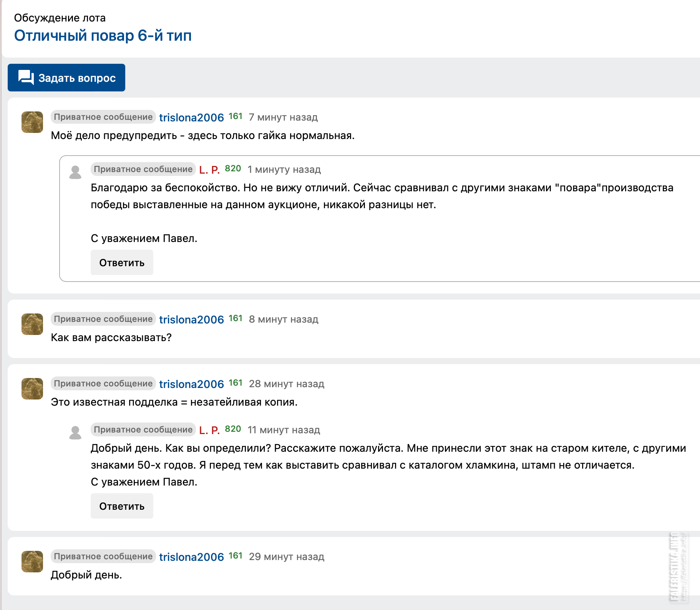Click the chat icon on Задать вопрос
The image size is (700, 610).
(26, 78)
